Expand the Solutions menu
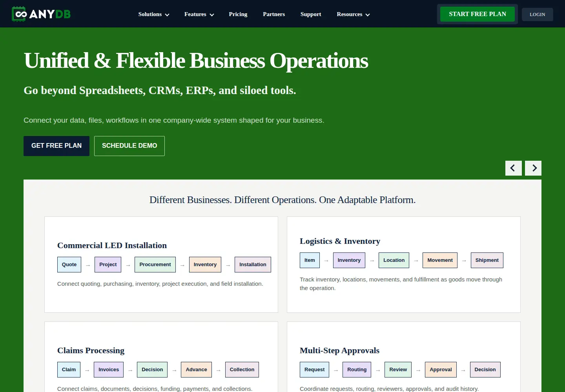This screenshot has height=392, width=565. tap(154, 14)
